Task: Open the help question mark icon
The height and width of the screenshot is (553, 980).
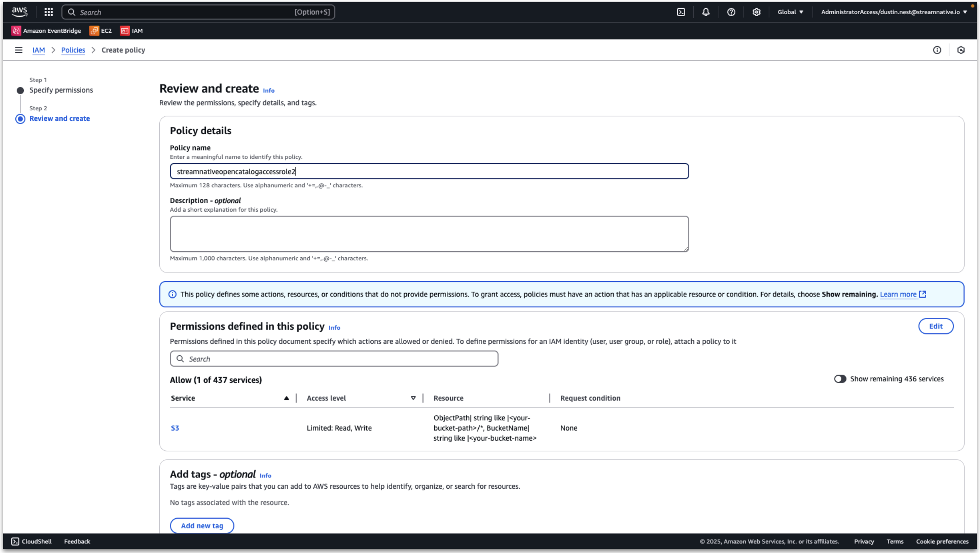Action: [x=731, y=12]
